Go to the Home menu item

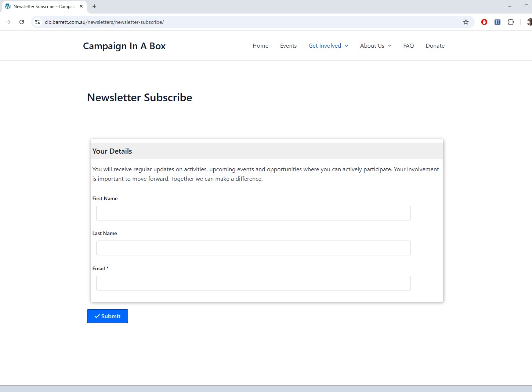pos(260,46)
